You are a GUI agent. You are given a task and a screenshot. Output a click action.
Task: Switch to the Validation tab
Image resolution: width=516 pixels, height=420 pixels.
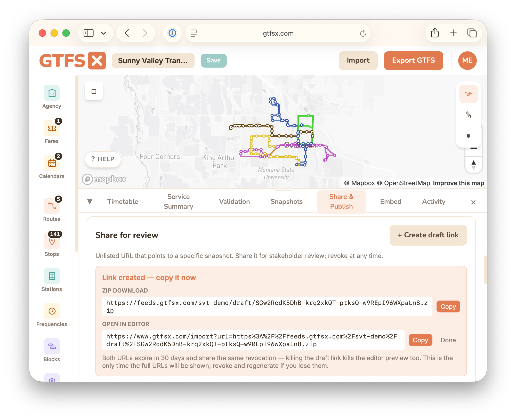[234, 202]
